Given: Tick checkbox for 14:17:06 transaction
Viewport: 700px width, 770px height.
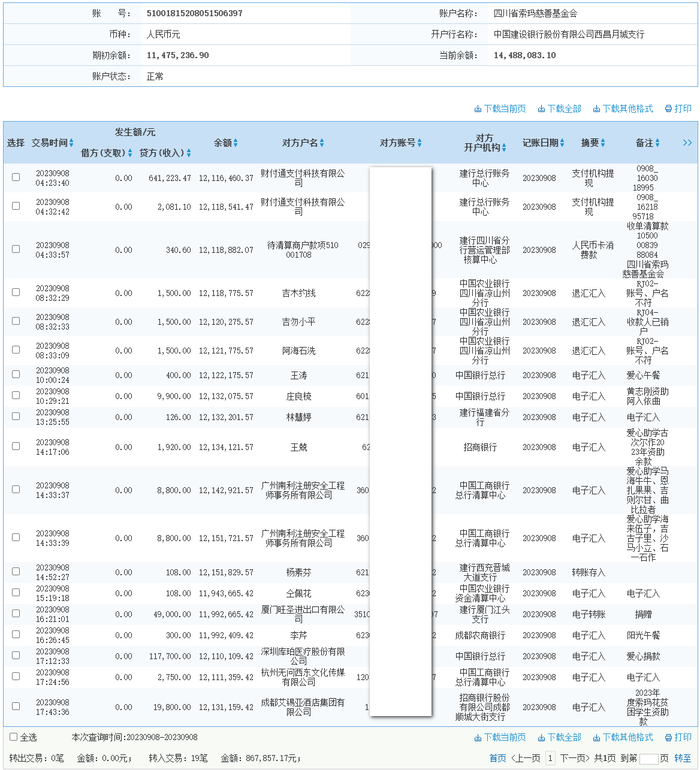Looking at the screenshot, I should (x=16, y=446).
